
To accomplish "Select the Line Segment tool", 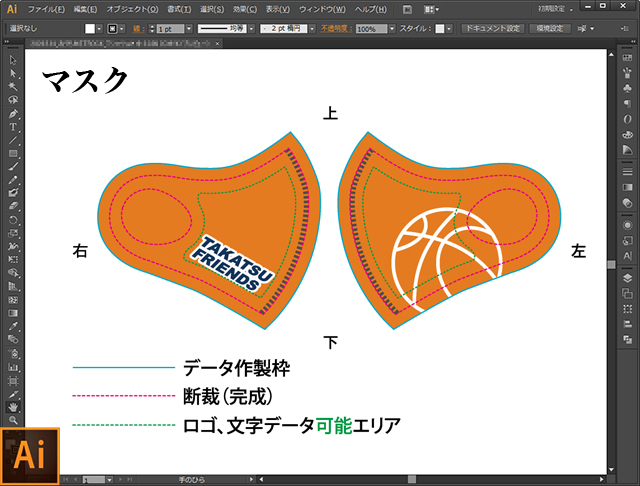I will pyautogui.click(x=13, y=140).
